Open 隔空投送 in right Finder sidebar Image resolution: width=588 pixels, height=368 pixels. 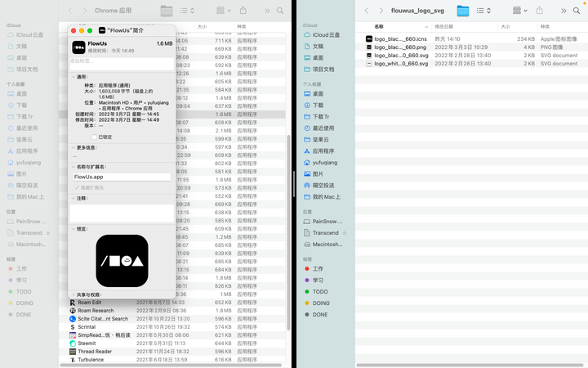(x=318, y=186)
